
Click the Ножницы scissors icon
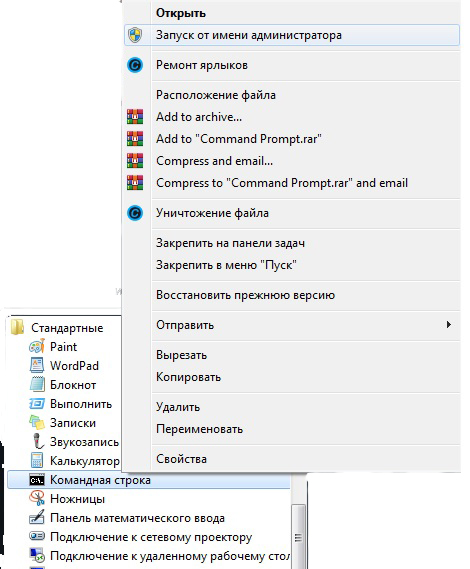37,499
